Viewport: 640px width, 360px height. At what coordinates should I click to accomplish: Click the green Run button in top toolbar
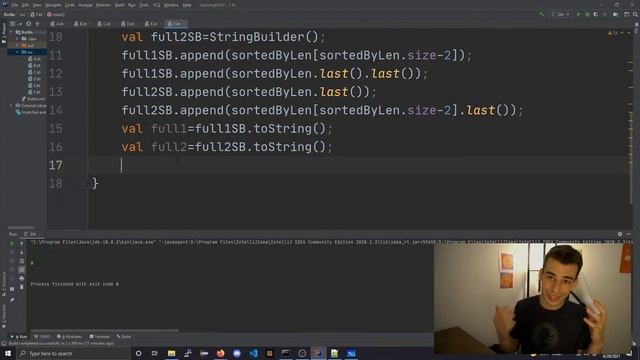coord(578,14)
